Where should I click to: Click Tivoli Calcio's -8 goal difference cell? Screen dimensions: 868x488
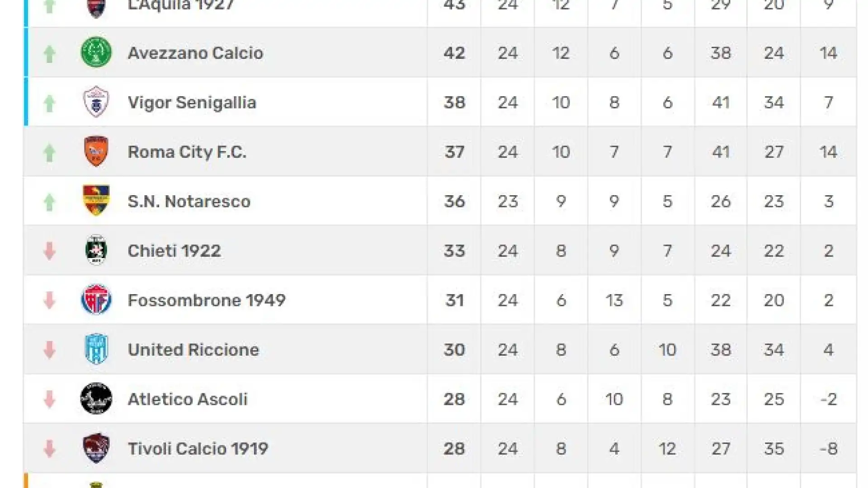[828, 449]
